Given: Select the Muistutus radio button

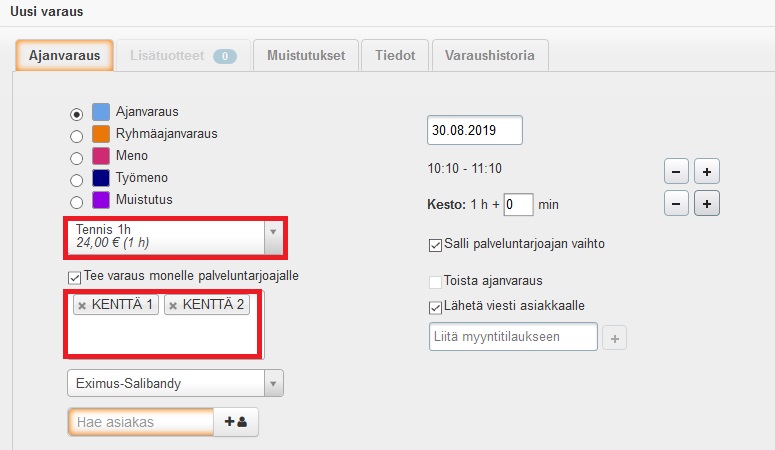Looking at the screenshot, I should 76,202.
